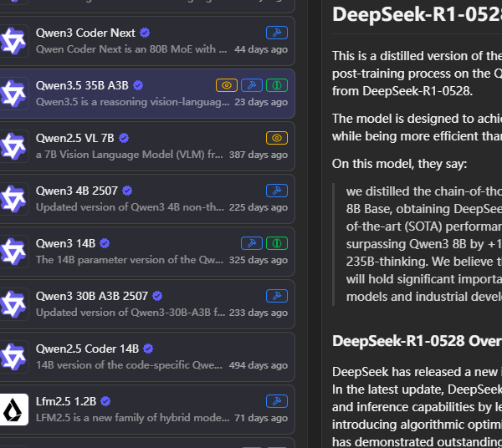Viewport: 502px width, 448px height.
Task: Click the verified checkmark next to Qwen3 Coder Next
Action: pos(145,33)
